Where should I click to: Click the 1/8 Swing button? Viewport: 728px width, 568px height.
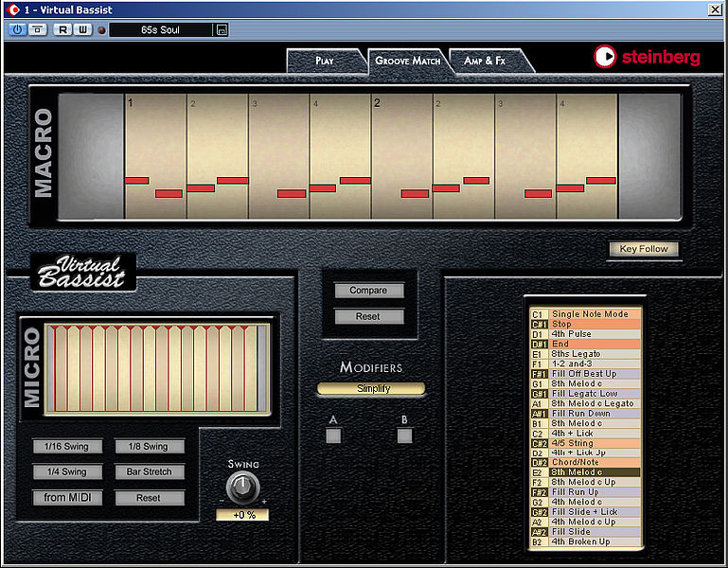(149, 447)
